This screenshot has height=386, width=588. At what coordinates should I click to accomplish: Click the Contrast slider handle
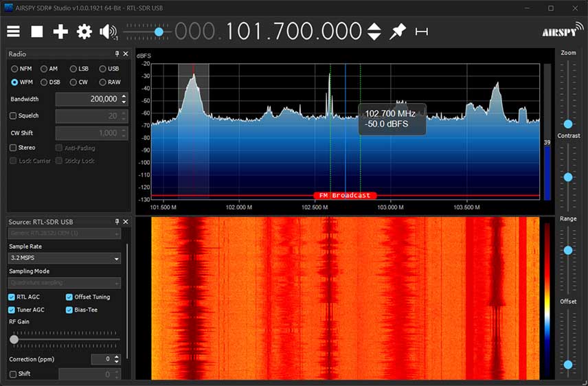(x=568, y=177)
